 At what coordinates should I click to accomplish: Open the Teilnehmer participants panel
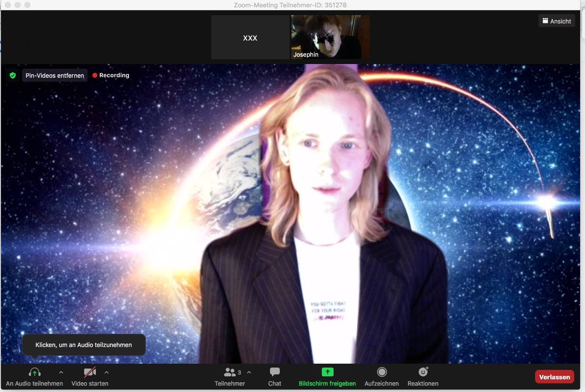(229, 377)
